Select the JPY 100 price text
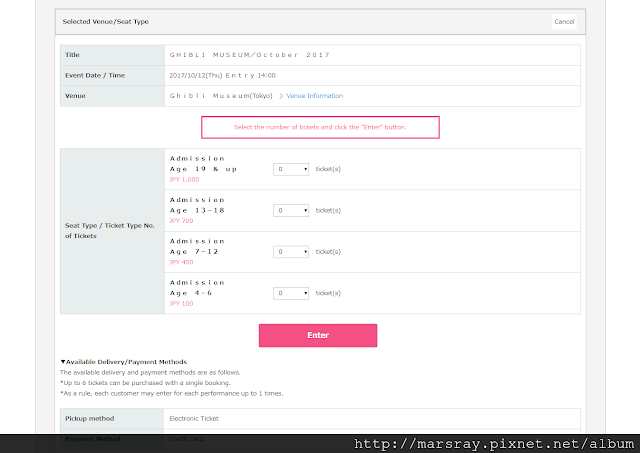The height and width of the screenshot is (453, 640). tap(181, 304)
